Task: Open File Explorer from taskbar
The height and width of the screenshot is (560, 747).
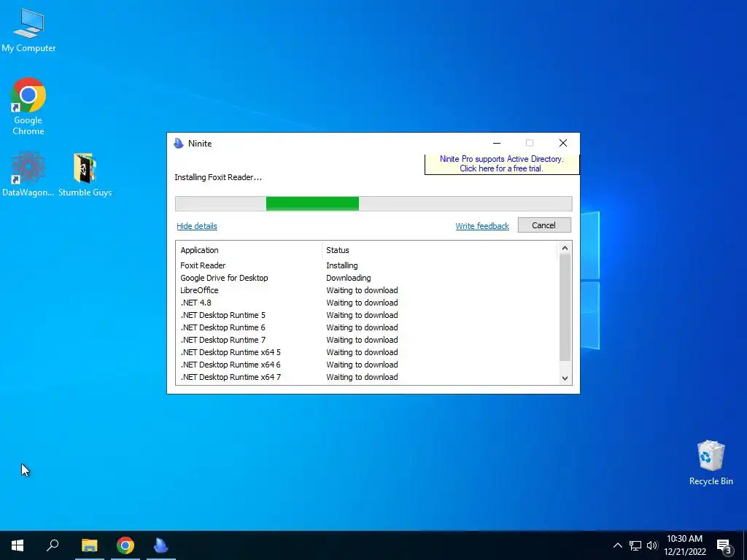Action: coord(89,545)
